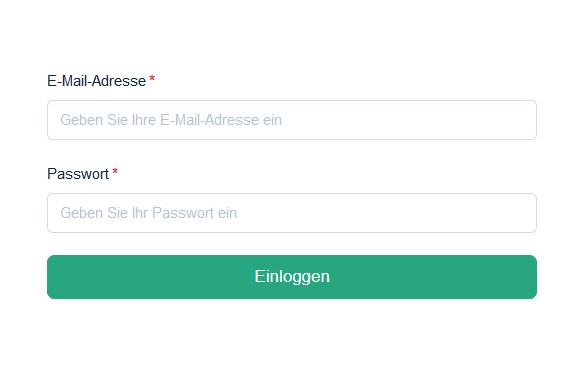
Task: Focus the Passwort input field
Action: point(292,213)
